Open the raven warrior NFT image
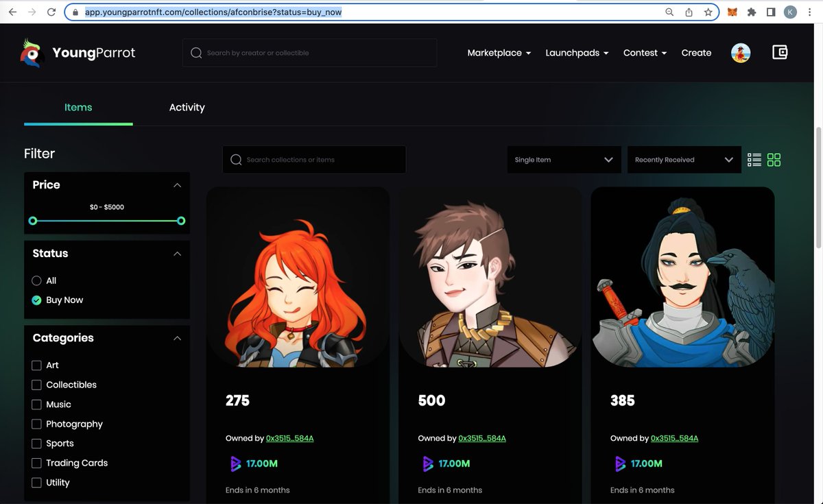This screenshot has height=504, width=823. tap(683, 277)
